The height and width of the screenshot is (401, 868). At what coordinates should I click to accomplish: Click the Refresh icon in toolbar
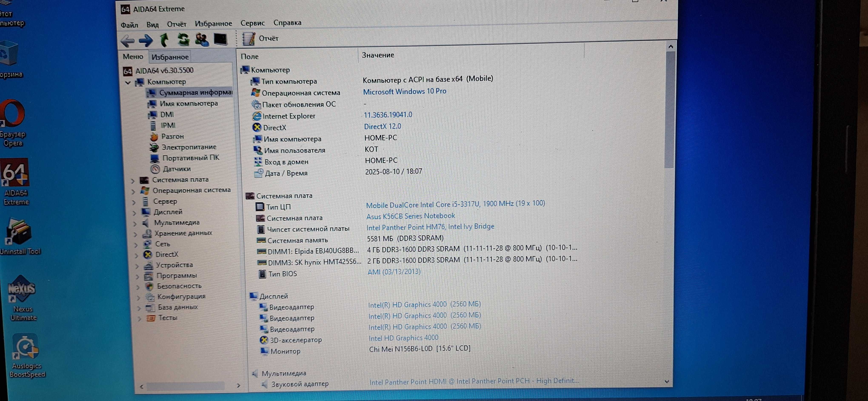pos(183,39)
